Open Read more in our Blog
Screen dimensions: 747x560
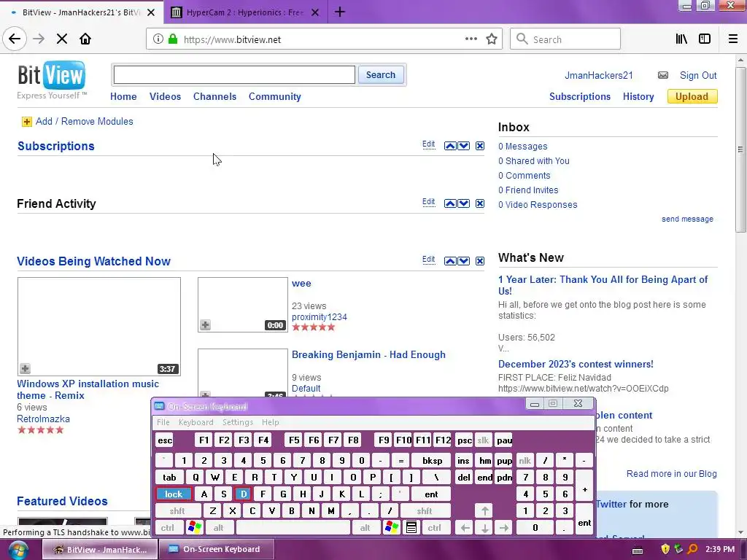(x=671, y=473)
